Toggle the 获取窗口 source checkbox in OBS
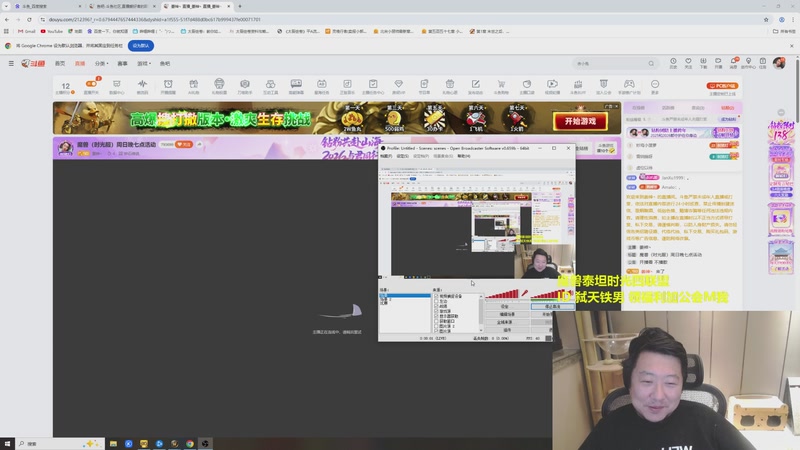 (x=436, y=321)
